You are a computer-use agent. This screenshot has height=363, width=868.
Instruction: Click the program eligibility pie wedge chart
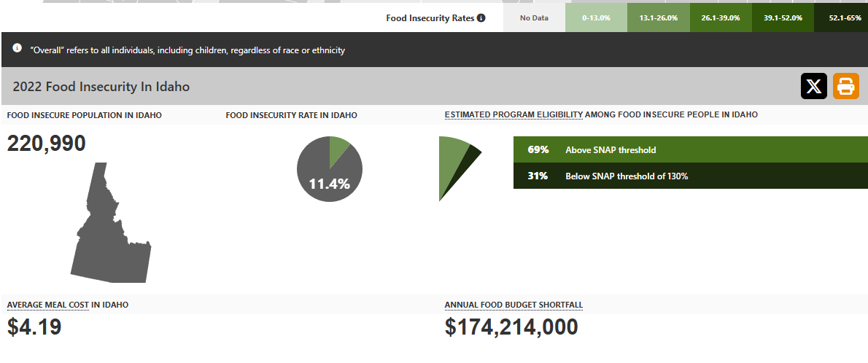456,164
